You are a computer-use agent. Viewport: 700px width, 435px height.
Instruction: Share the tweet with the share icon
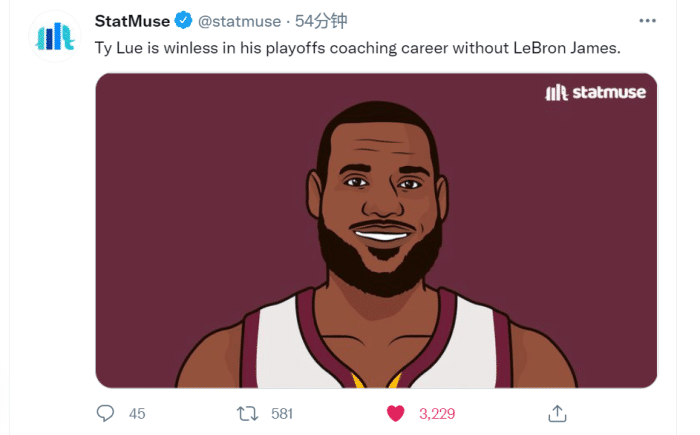pos(559,413)
